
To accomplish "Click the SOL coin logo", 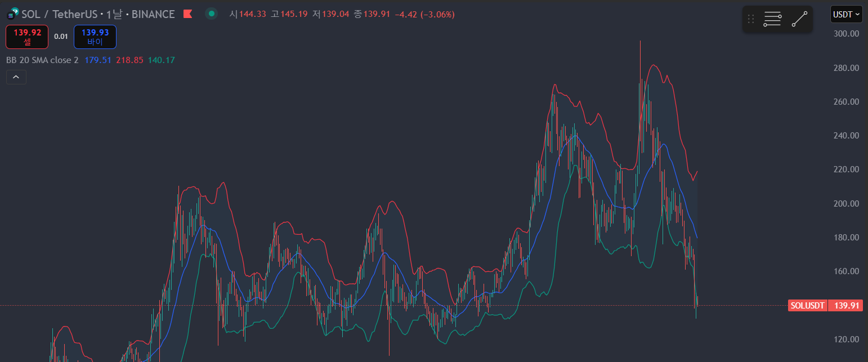I will [12, 14].
